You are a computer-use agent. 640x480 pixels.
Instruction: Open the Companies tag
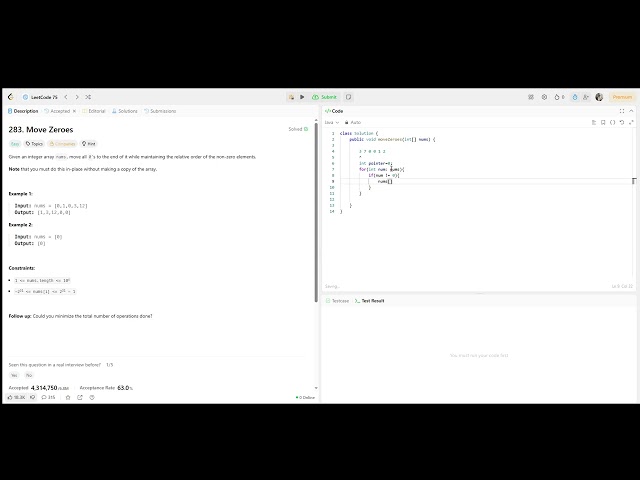pos(62,144)
